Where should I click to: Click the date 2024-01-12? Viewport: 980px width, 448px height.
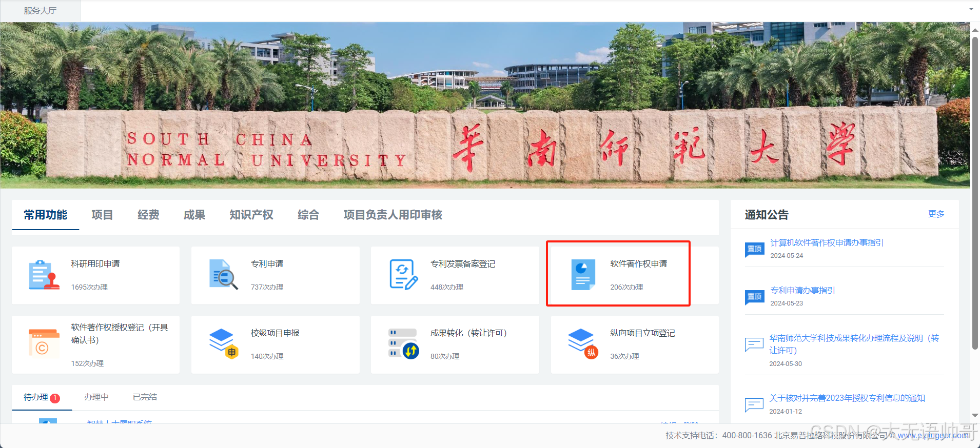click(786, 412)
